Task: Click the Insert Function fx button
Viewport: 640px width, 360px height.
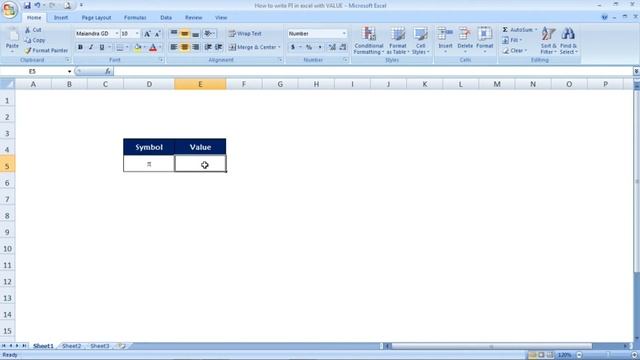Action: [x=108, y=71]
